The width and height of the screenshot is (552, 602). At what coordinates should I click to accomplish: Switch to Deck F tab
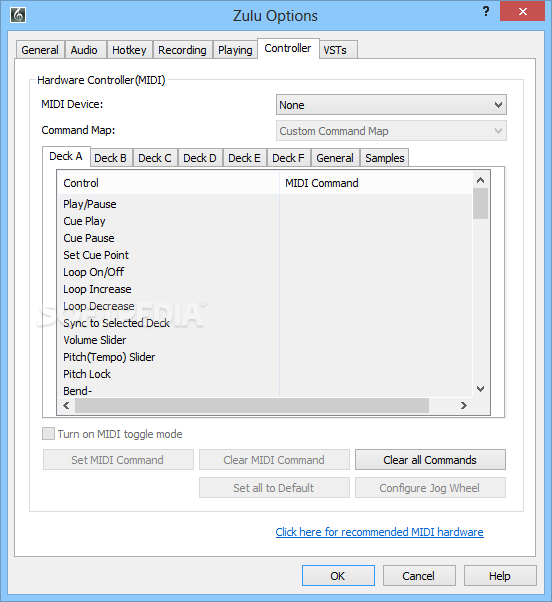(288, 158)
